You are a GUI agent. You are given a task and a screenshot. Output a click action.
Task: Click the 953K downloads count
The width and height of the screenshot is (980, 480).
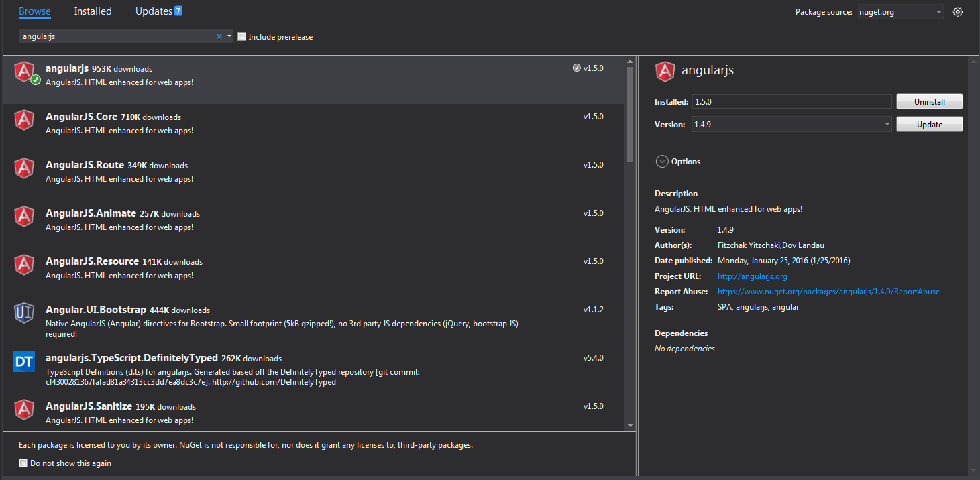(122, 69)
